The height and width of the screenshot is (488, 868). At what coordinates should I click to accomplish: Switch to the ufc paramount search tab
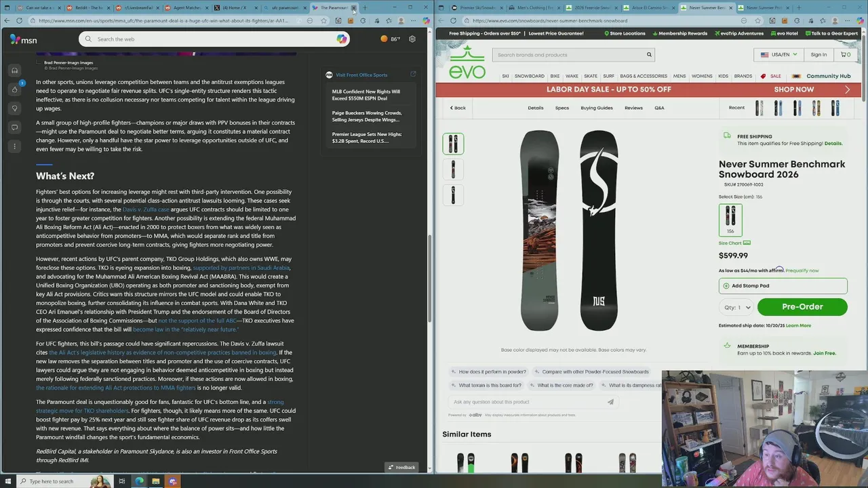click(x=285, y=7)
